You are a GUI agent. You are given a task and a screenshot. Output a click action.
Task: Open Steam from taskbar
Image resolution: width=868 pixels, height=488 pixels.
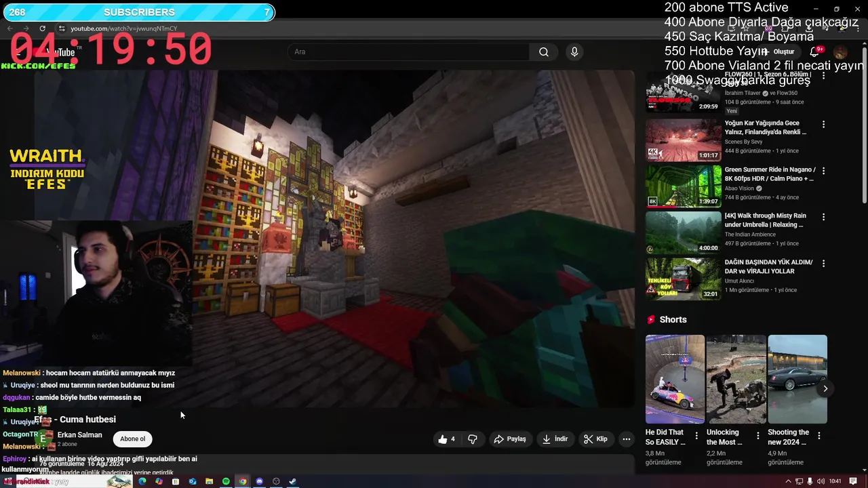click(293, 481)
